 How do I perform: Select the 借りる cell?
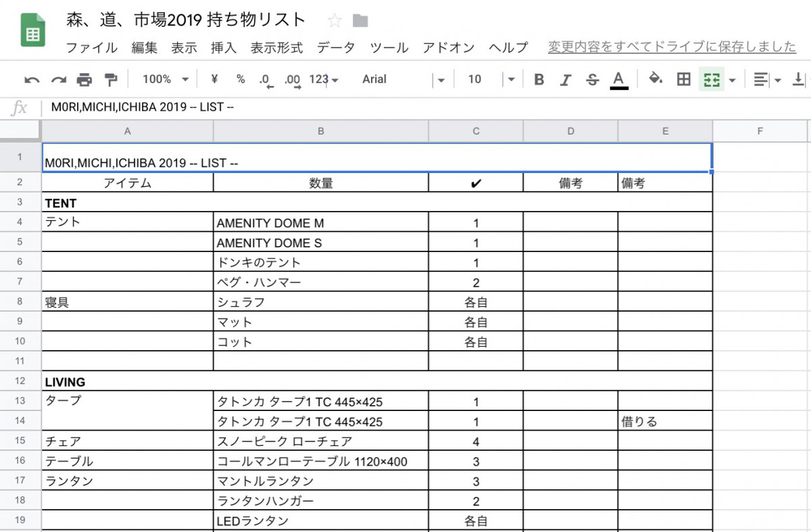[665, 421]
